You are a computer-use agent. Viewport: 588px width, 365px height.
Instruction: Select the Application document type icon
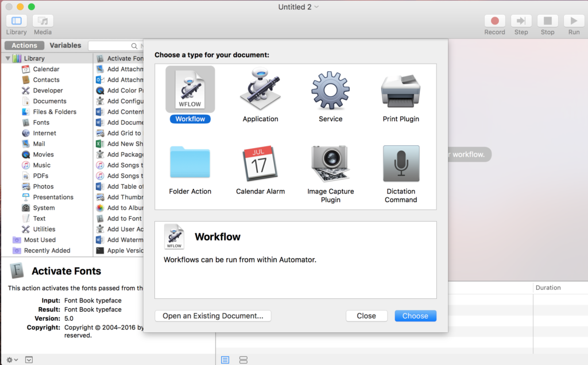click(260, 92)
